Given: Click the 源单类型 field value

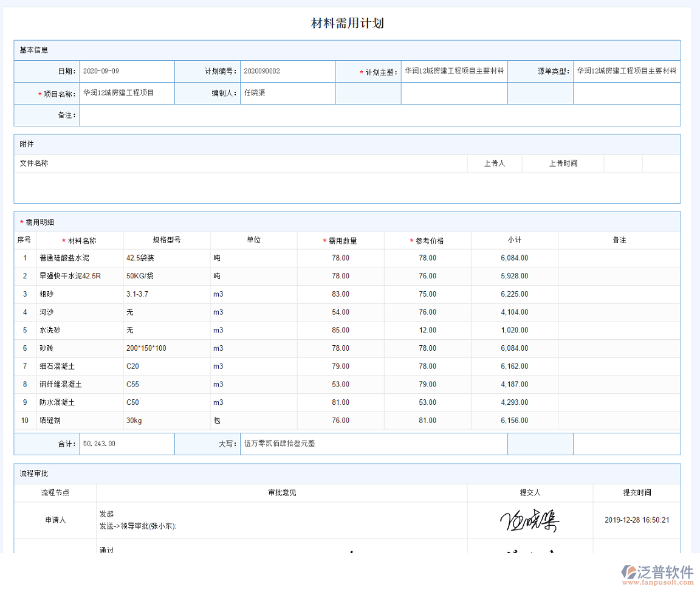Looking at the screenshot, I should tap(626, 71).
